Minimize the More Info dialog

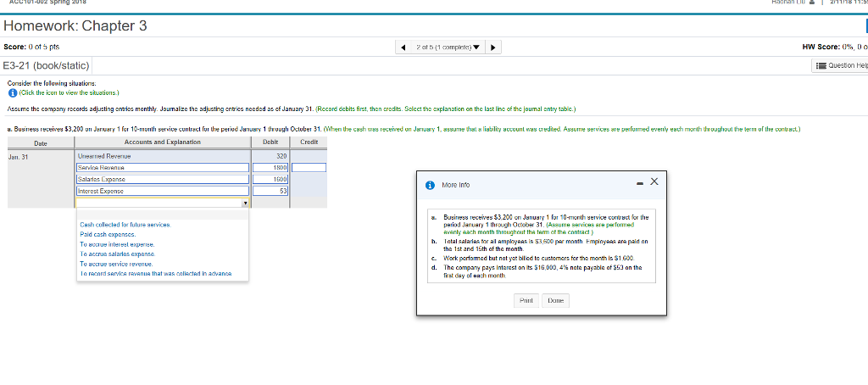tap(641, 183)
